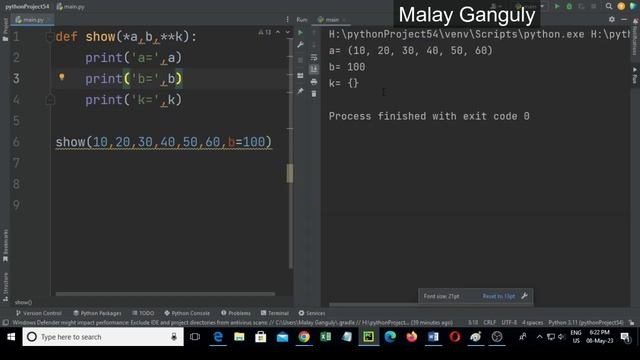Click the Windows Start button
The image size is (640, 360).
(x=11, y=337)
